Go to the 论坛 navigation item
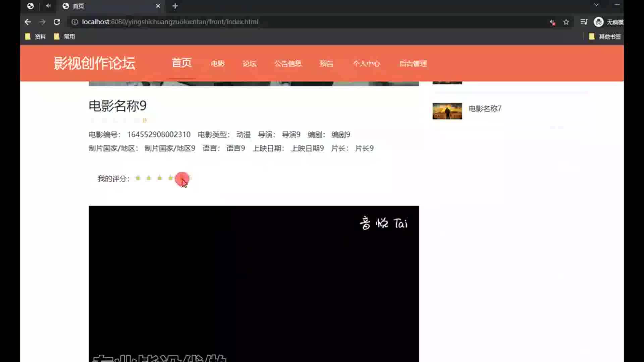Screen dimensions: 644x362 click(249, 64)
